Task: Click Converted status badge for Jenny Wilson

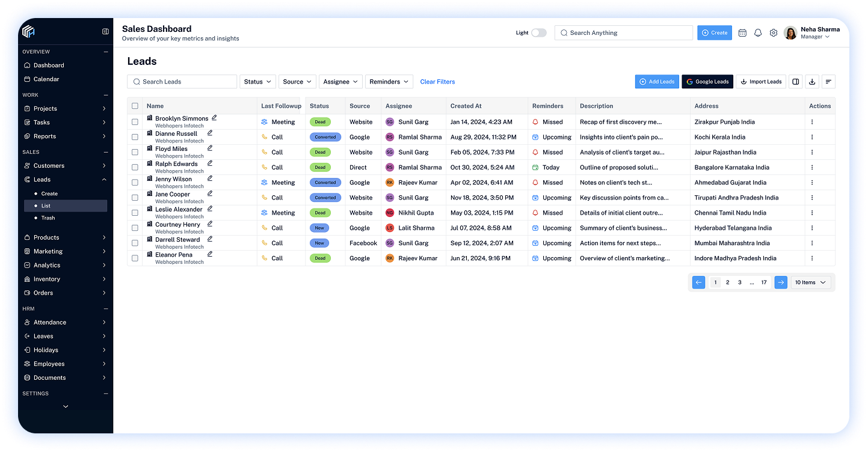Action: (325, 183)
